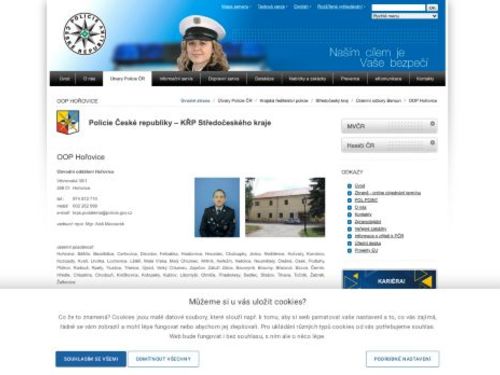Click the bullet icon beside Úřední deska
The height and width of the screenshot is (375, 500).
tap(349, 243)
